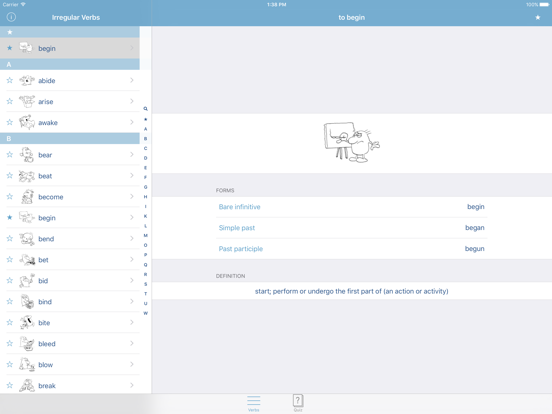Toggle favorite star for awake
This screenshot has height=414, width=552.
click(x=10, y=122)
